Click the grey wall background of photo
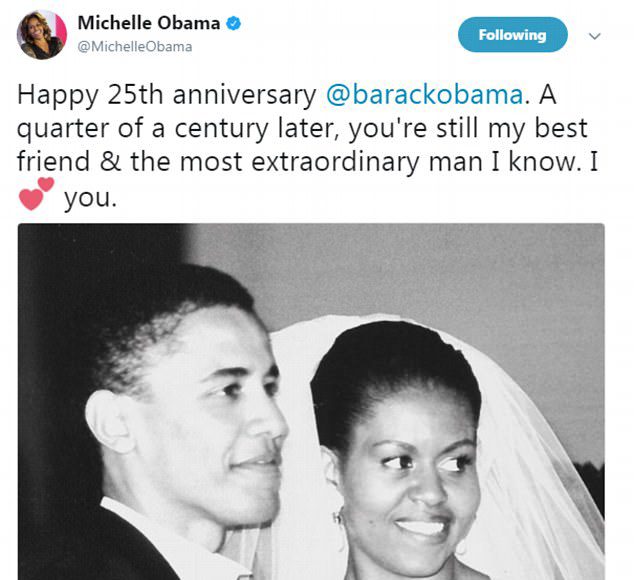Image resolution: width=634 pixels, height=580 pixels. tap(445, 275)
